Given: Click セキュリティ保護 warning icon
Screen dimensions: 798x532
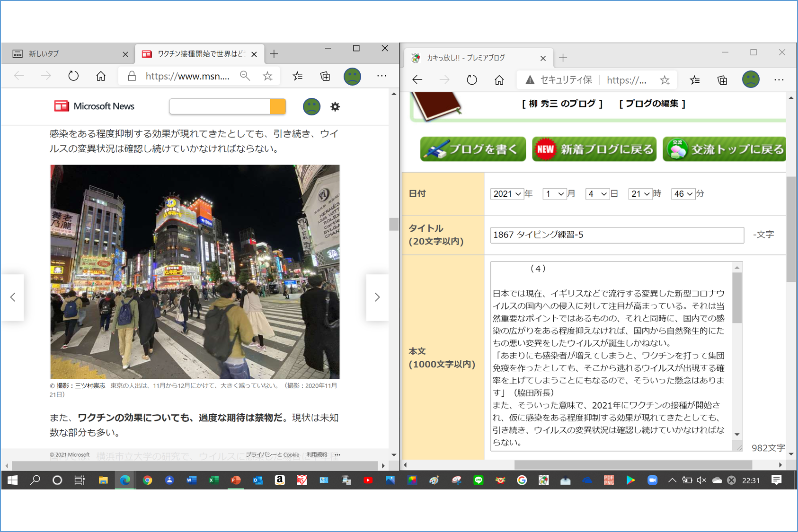Looking at the screenshot, I should click(x=530, y=80).
